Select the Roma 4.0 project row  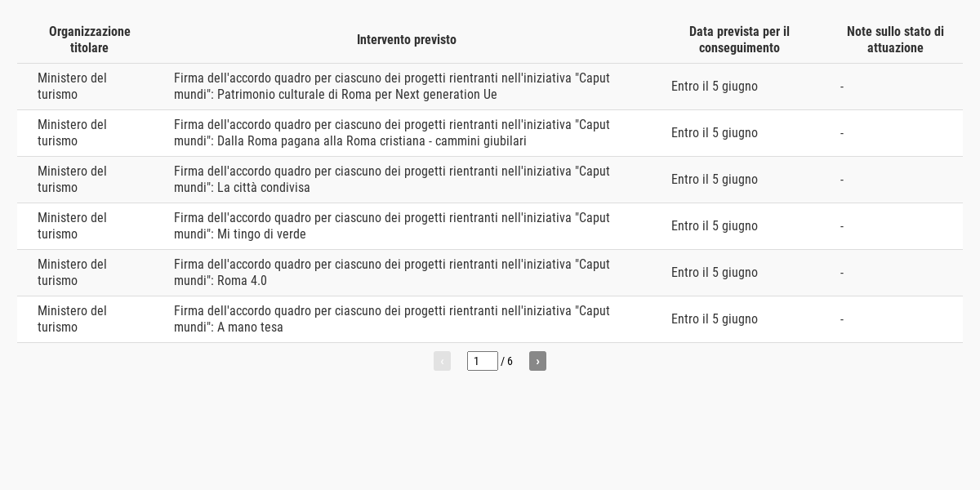point(490,273)
